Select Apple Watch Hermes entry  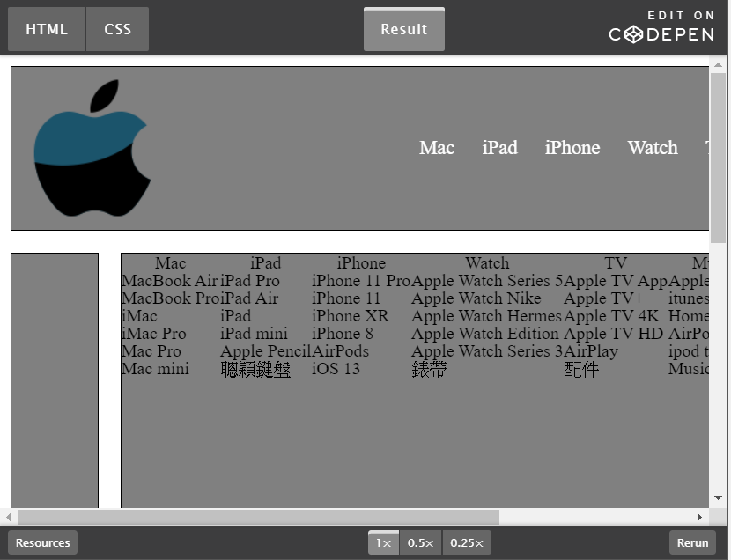(487, 316)
